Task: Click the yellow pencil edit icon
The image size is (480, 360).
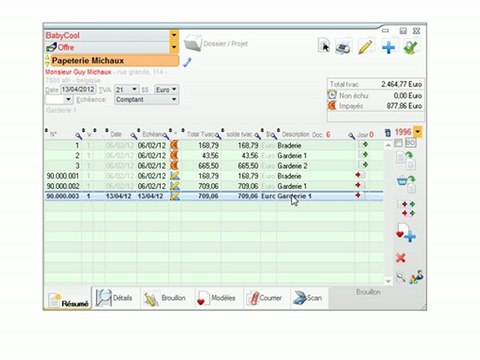Action: tap(365, 47)
